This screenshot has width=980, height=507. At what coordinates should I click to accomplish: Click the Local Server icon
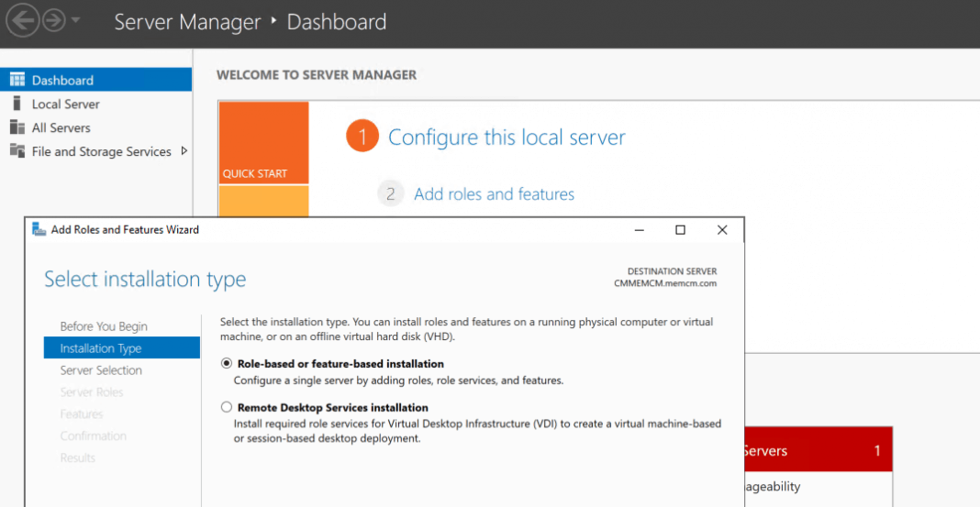[17, 104]
